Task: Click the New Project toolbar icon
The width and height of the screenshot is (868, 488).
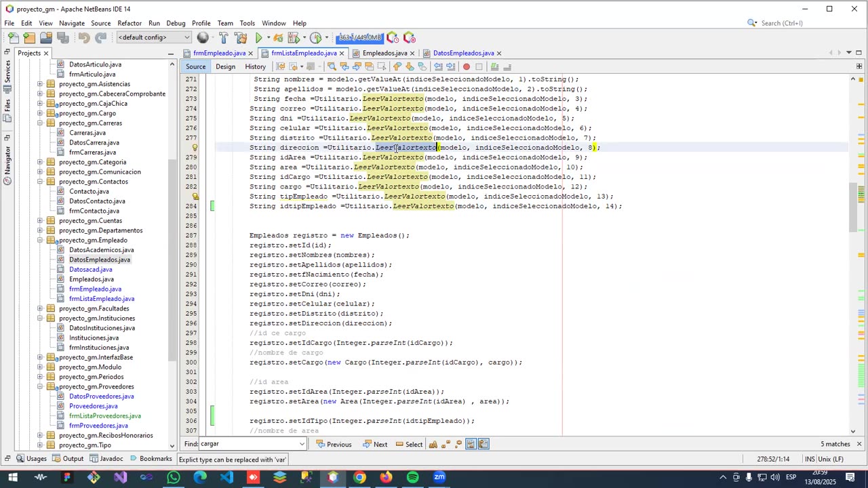Action: click(30, 38)
